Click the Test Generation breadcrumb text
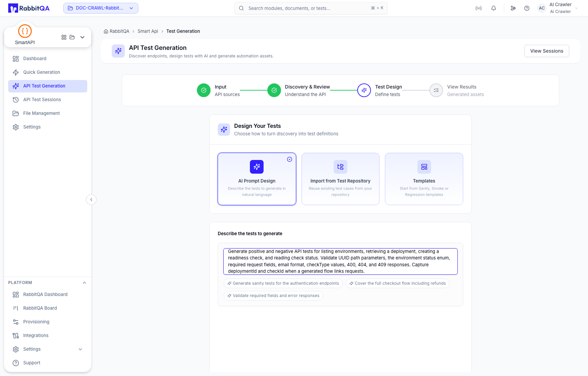This screenshot has height=376, width=588. 183,31
